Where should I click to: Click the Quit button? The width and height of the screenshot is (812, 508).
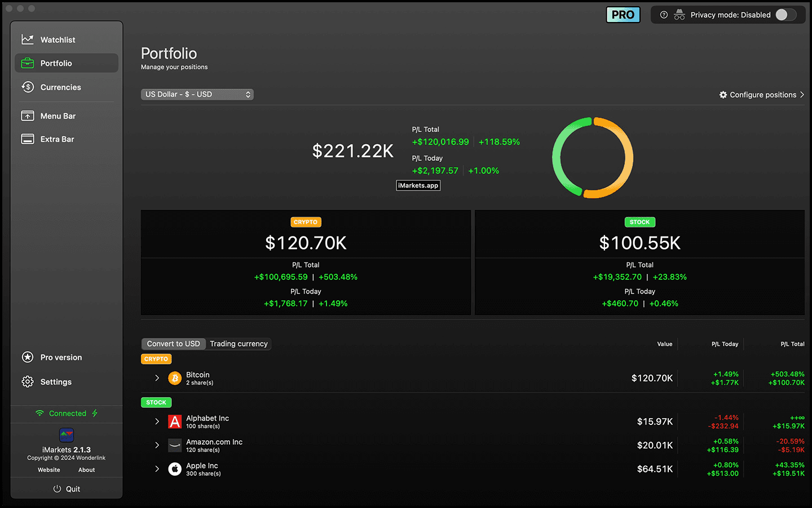pyautogui.click(x=67, y=489)
